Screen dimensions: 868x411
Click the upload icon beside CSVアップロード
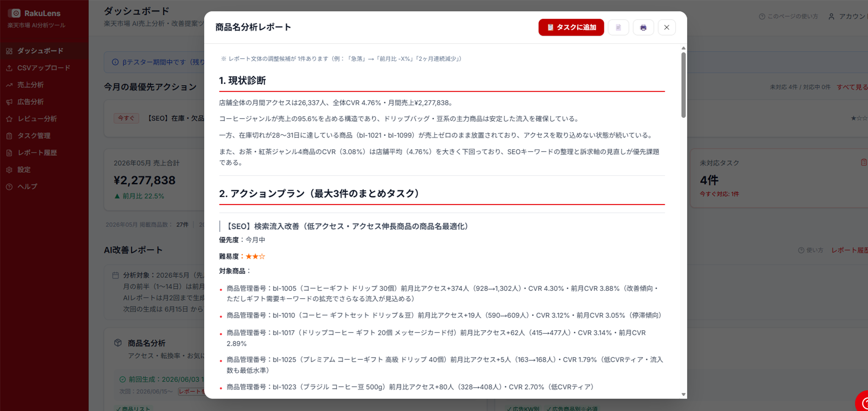(x=9, y=68)
